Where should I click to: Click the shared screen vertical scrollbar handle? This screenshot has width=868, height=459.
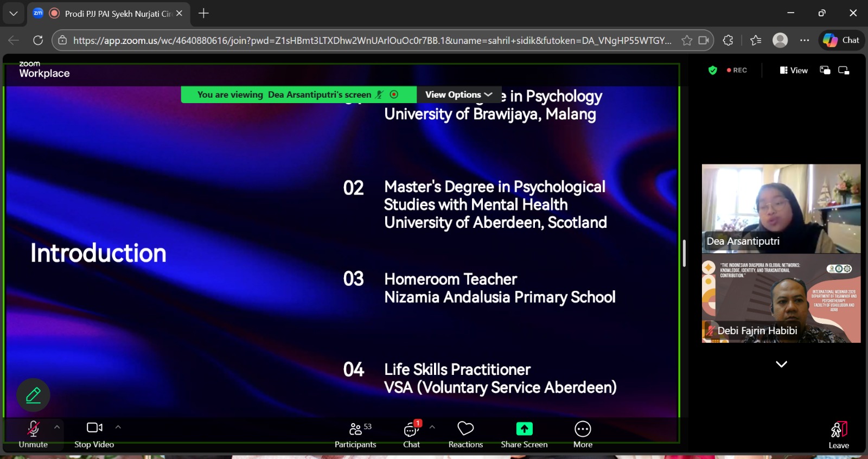(x=684, y=253)
